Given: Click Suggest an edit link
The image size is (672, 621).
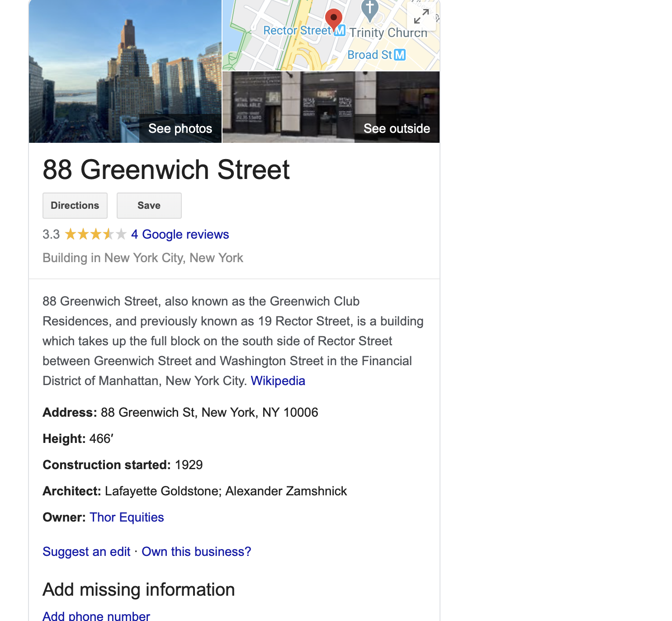Looking at the screenshot, I should (x=86, y=551).
